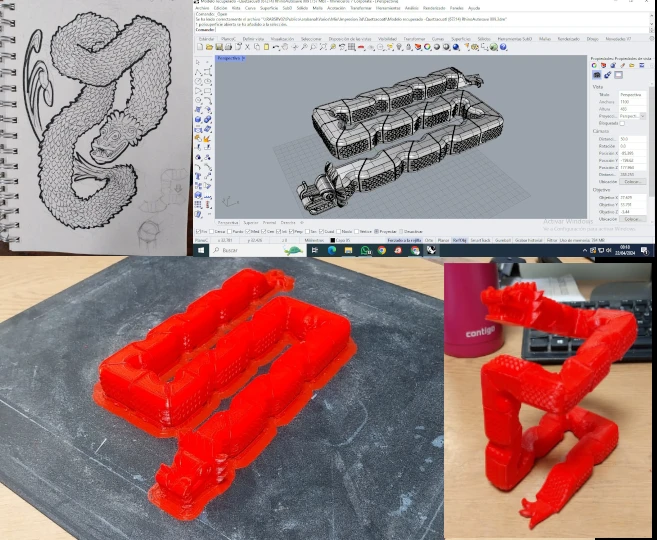657x540 pixels.
Task: Click the camera icon in Properties panel
Action: 597,74
